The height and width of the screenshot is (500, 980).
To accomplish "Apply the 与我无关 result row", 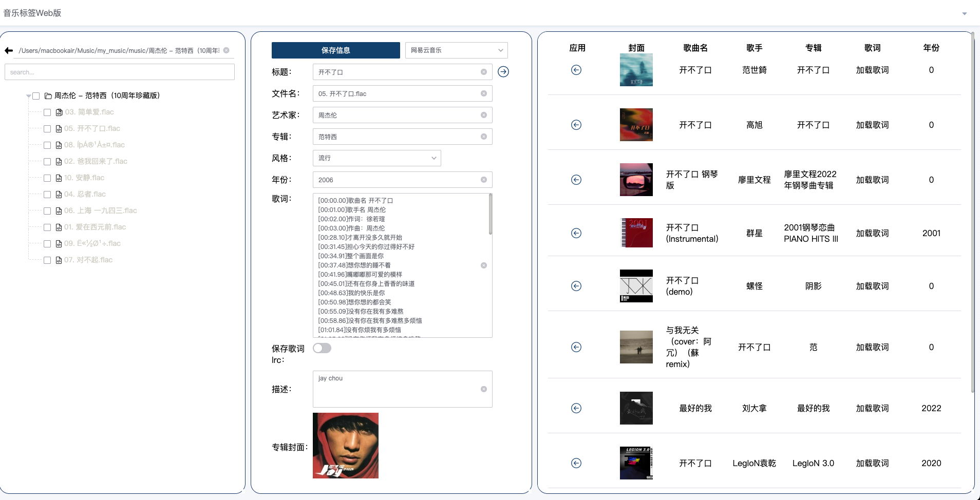I will [576, 347].
